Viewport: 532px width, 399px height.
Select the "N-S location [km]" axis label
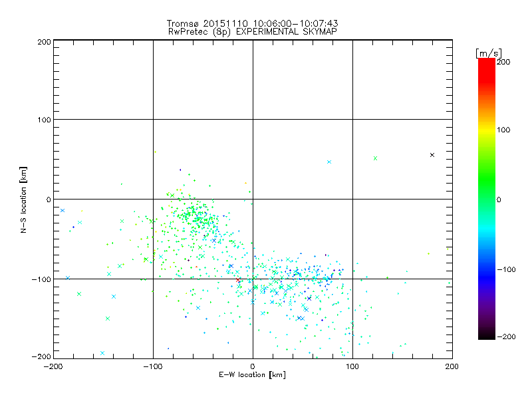pos(23,199)
